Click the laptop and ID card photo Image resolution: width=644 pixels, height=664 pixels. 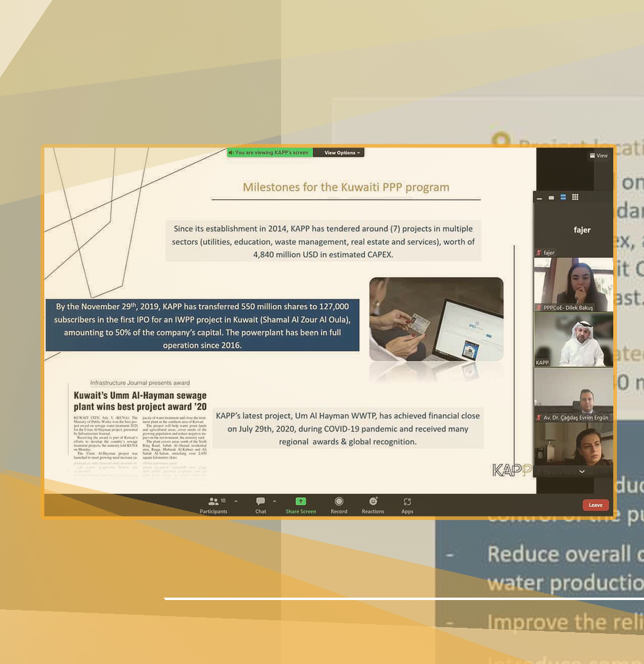(436, 319)
